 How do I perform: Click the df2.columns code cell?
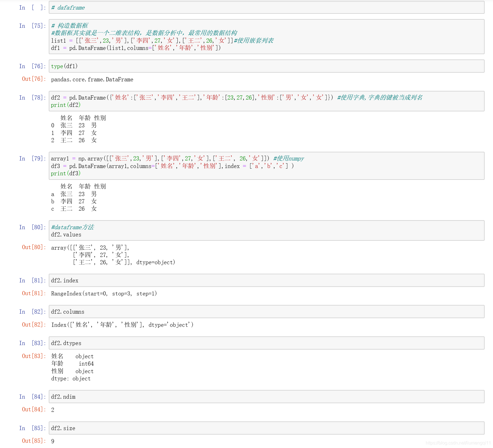[x=267, y=312]
